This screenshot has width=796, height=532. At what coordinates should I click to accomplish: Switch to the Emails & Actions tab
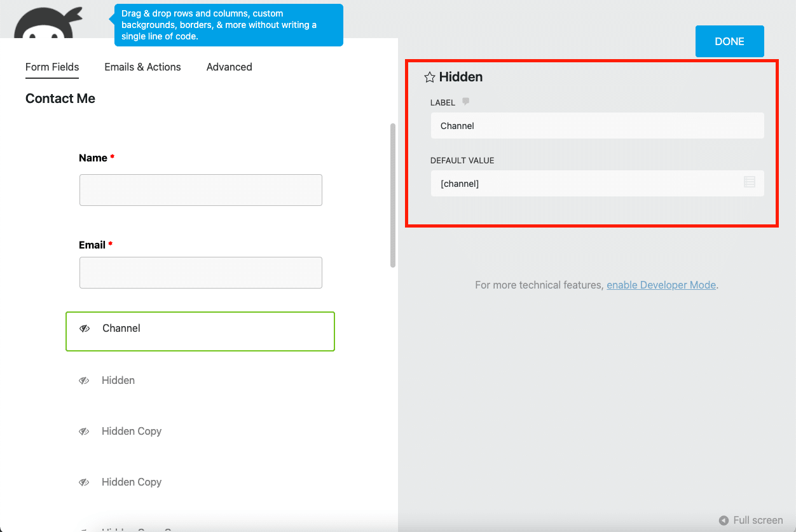142,67
